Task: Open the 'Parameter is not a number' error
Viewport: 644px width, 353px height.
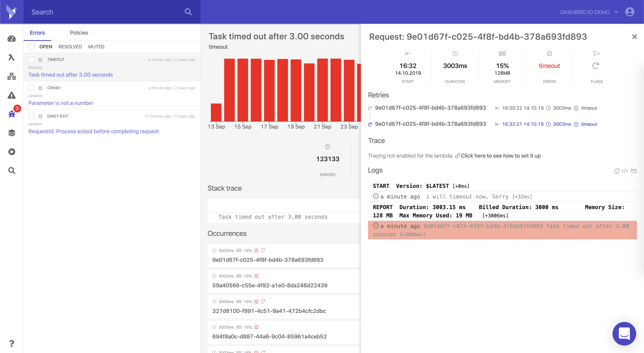Action: pos(61,103)
